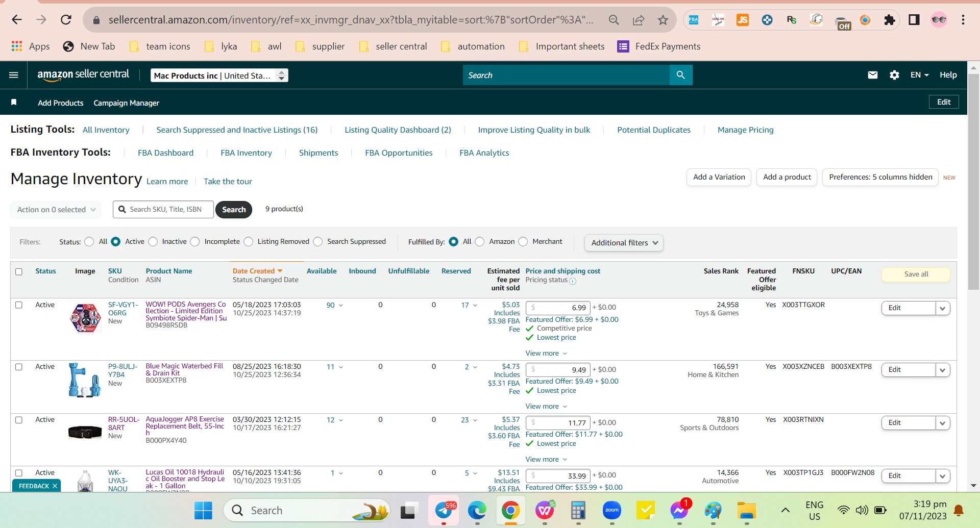Sort by the Date Created column
This screenshot has width=980, height=528.
pyautogui.click(x=257, y=271)
